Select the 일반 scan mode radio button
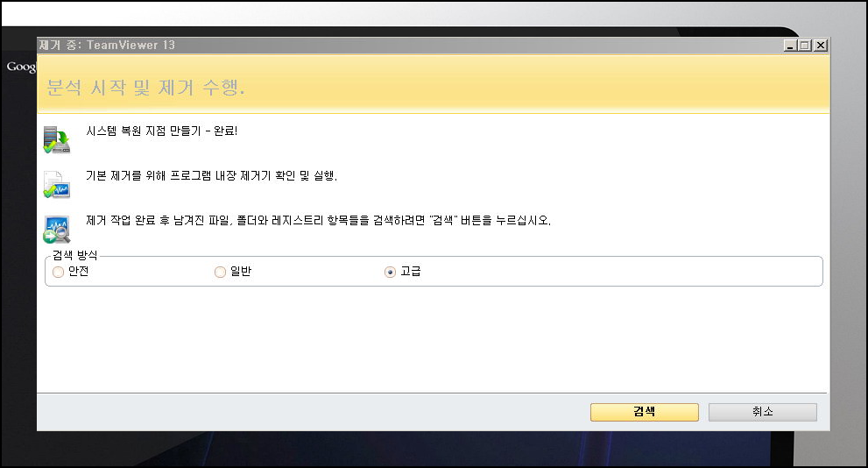868x468 pixels. [x=220, y=272]
